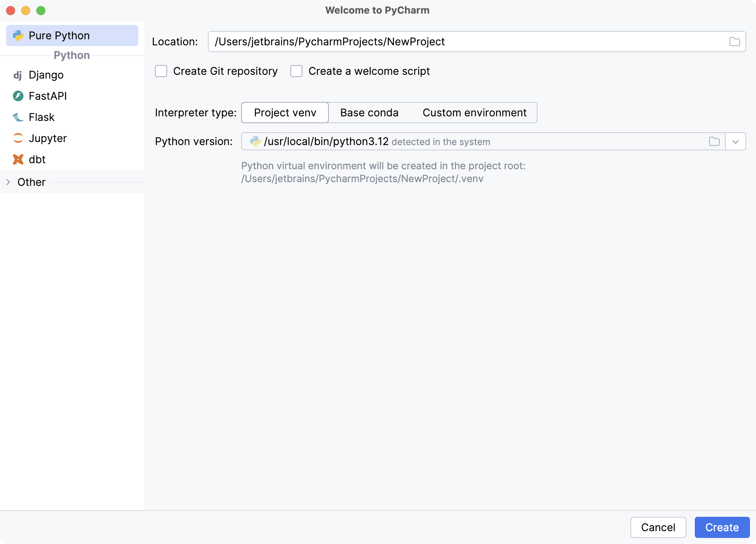Select the Jupyter project type icon
Image resolution: width=756 pixels, height=544 pixels.
coord(18,138)
